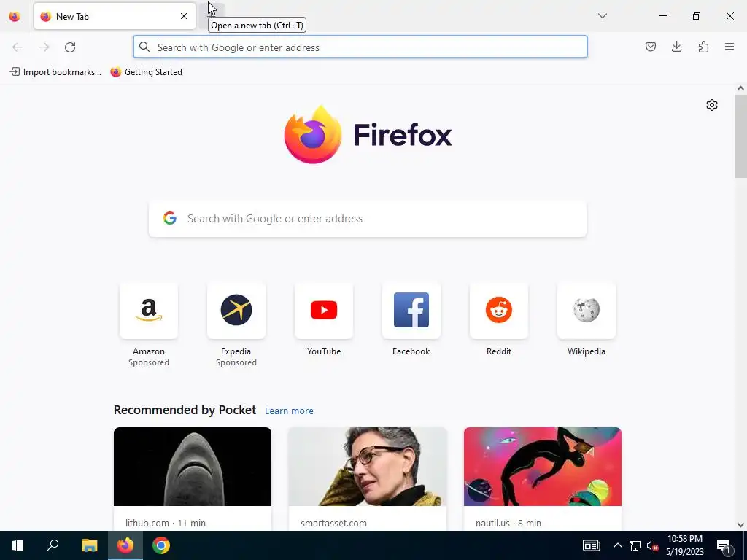Click Learn more about Pocket
Image resolution: width=747 pixels, height=560 pixels.
click(x=289, y=411)
